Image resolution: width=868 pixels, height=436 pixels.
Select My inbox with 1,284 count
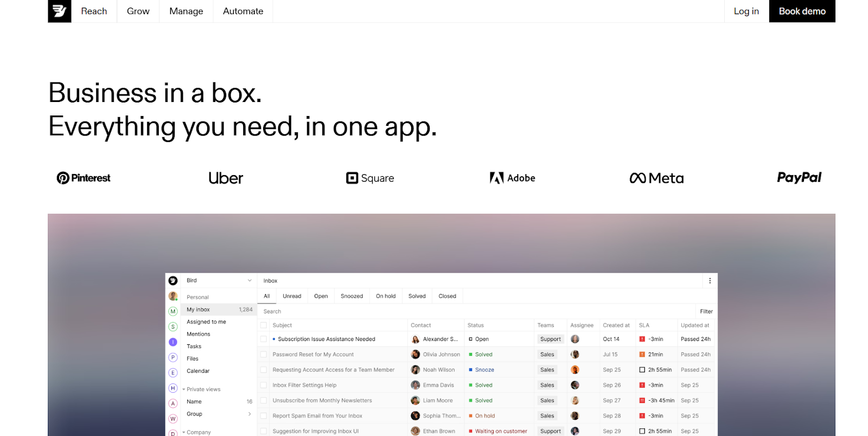coord(219,310)
